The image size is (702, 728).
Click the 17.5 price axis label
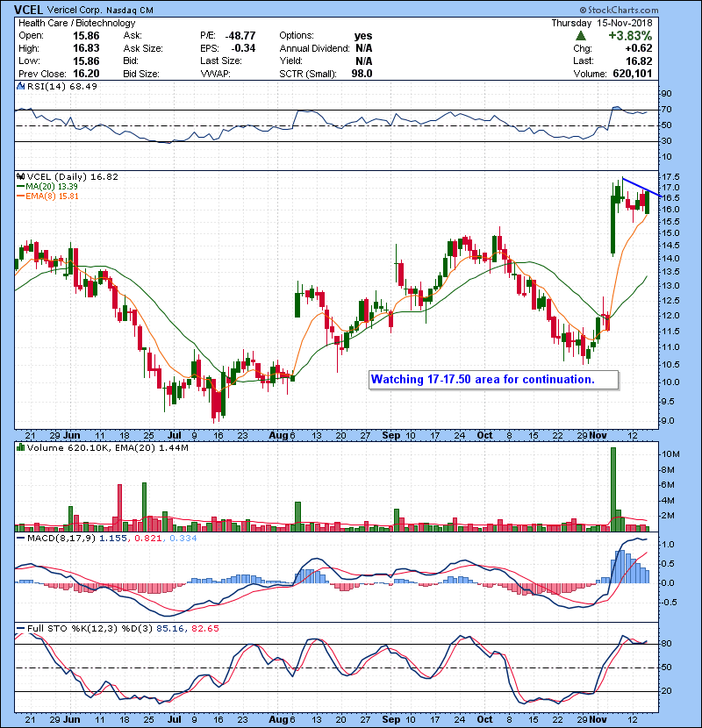(671, 177)
